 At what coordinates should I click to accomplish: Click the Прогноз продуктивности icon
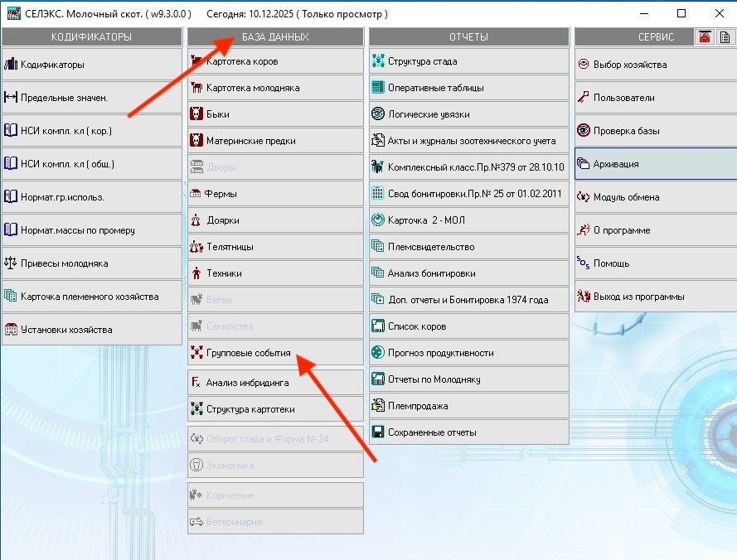point(378,352)
